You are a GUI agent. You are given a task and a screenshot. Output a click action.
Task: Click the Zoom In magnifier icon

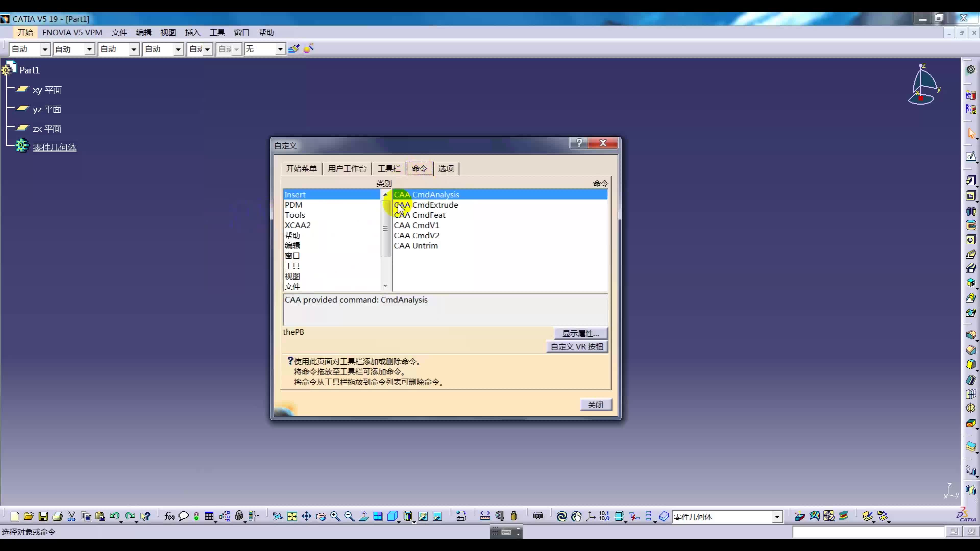(x=335, y=516)
